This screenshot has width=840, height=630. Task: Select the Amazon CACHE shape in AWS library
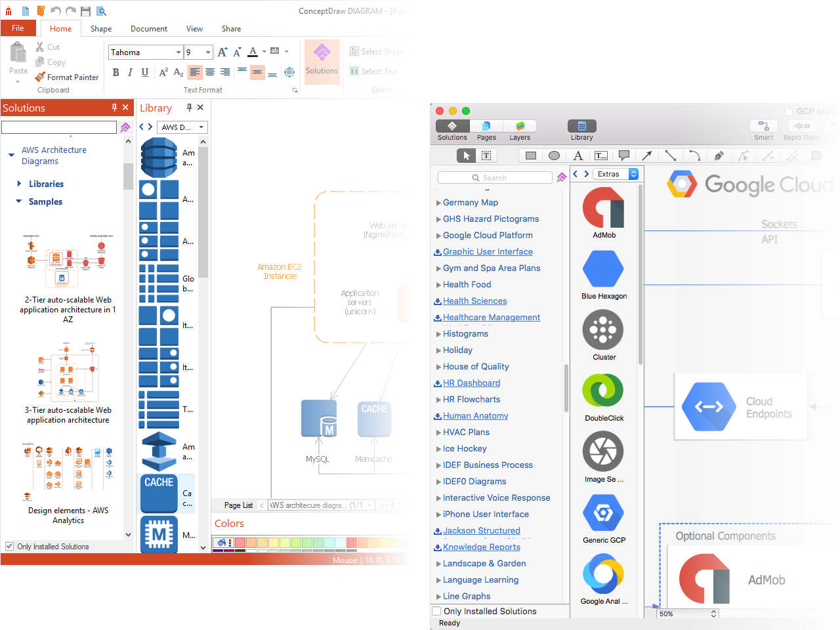coord(159,493)
